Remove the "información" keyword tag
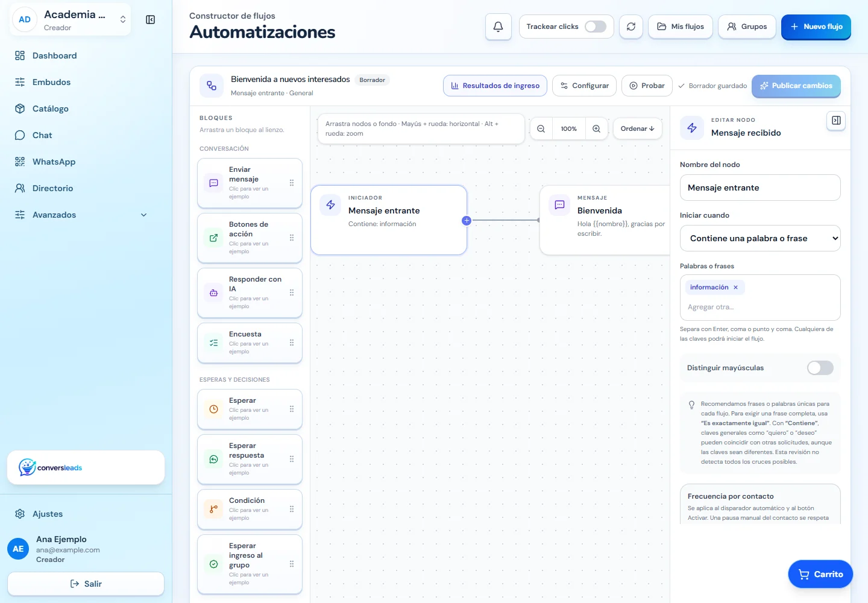 735,288
